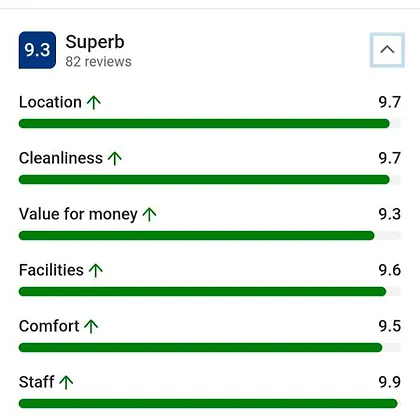
Task: Click the up arrow next to Facilities
Action: click(x=96, y=270)
